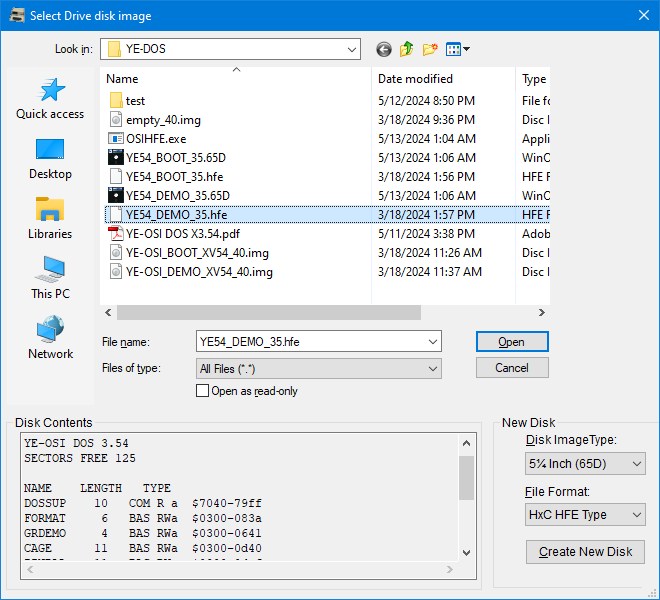This screenshot has width=660, height=600.
Task: Click file list horizontal scrollbar thumb
Action: tap(269, 312)
